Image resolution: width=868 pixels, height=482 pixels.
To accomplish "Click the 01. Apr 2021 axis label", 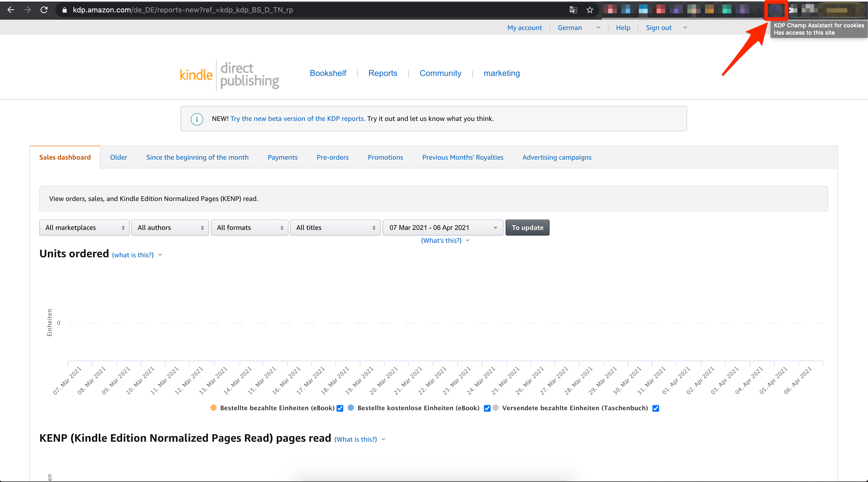I will click(676, 381).
